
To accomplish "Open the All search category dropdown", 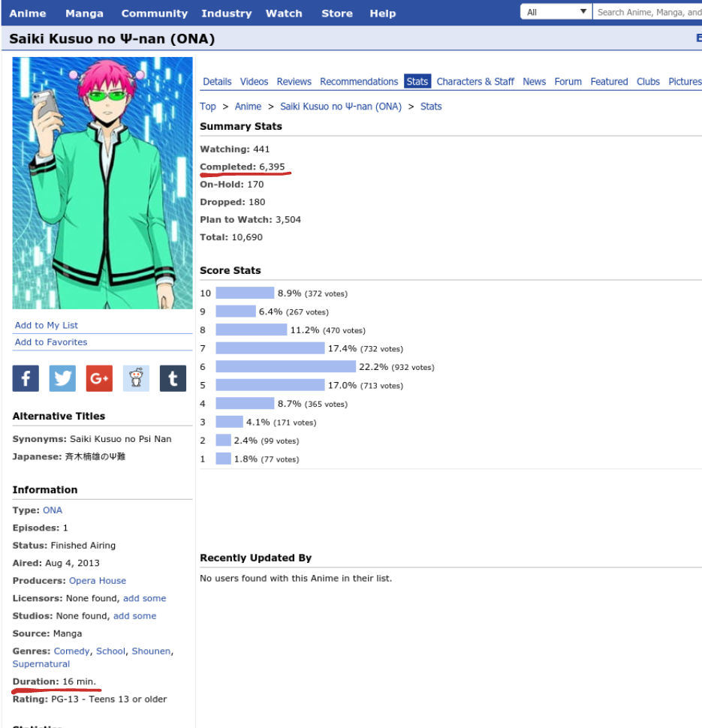I will pos(556,12).
